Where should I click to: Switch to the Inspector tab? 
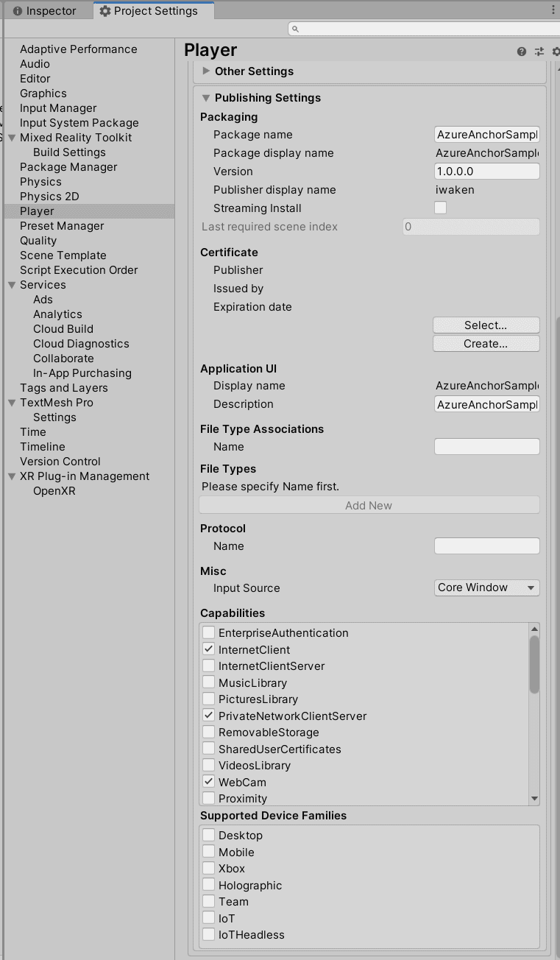tap(45, 11)
